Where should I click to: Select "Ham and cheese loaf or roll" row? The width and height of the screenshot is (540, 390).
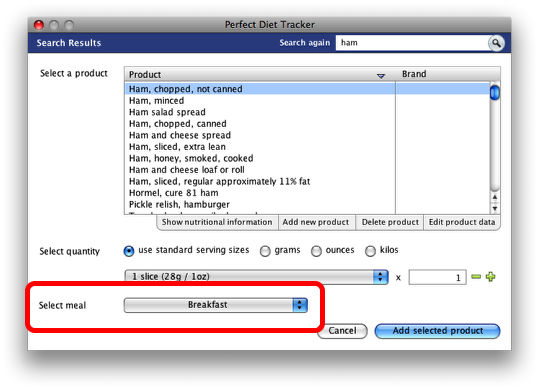tap(307, 170)
